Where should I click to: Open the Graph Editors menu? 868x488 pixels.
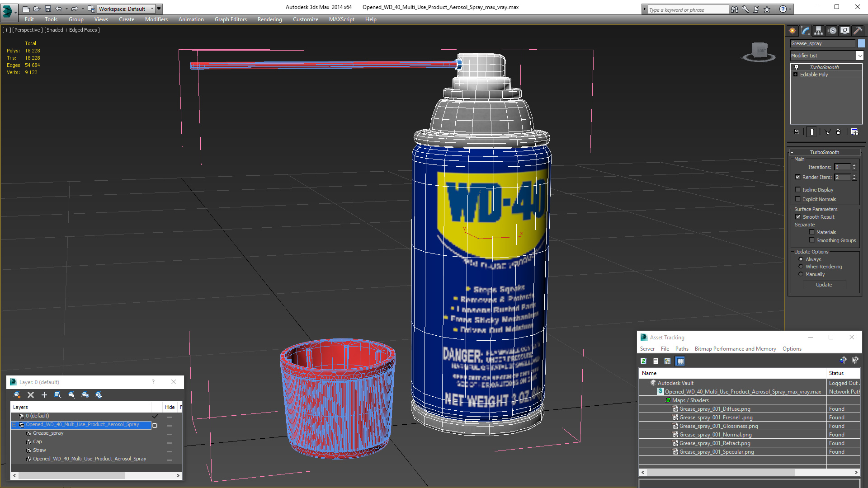point(231,19)
